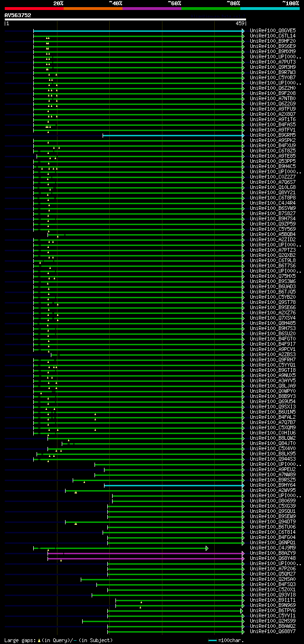Select label UniRef100_B8AZY9

[x=273, y=553]
